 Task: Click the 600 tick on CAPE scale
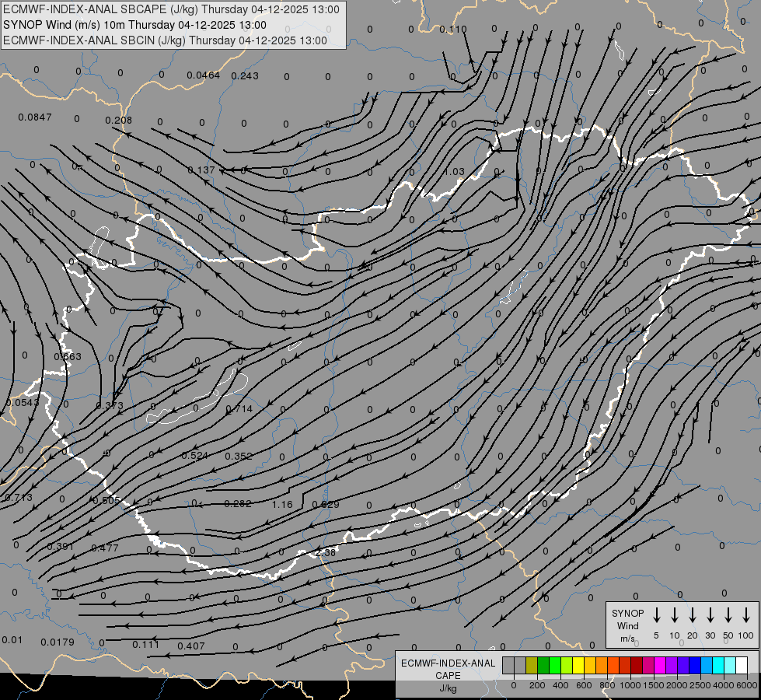(584, 685)
